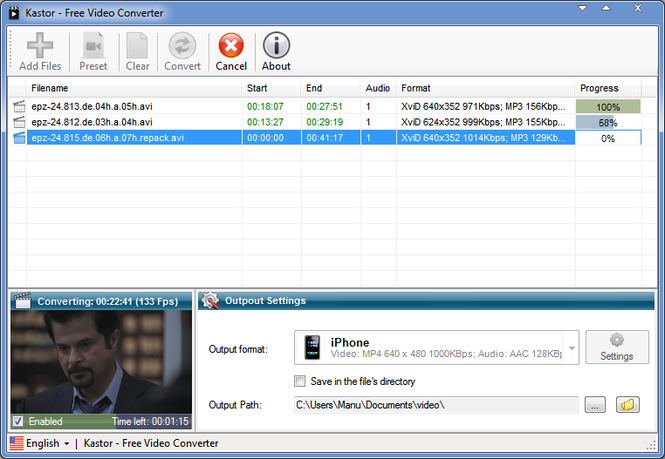Click the browse ellipsis button
Screen dimensions: 665x459
[595, 405]
